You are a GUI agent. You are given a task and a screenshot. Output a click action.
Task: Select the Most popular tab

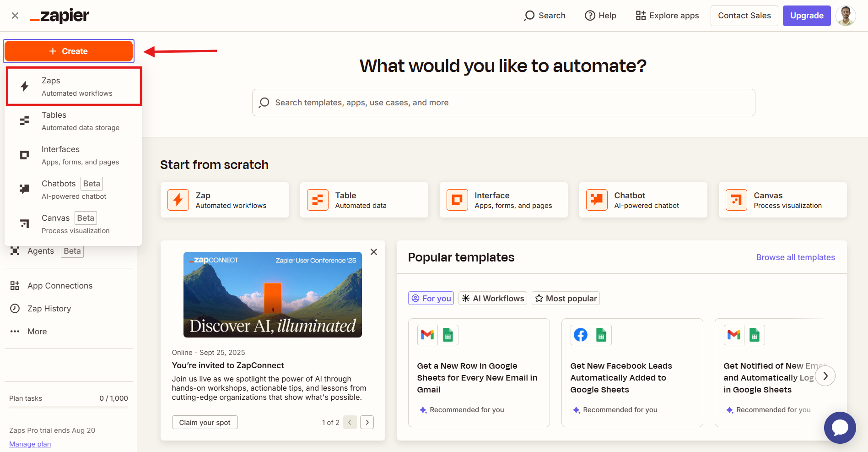566,298
